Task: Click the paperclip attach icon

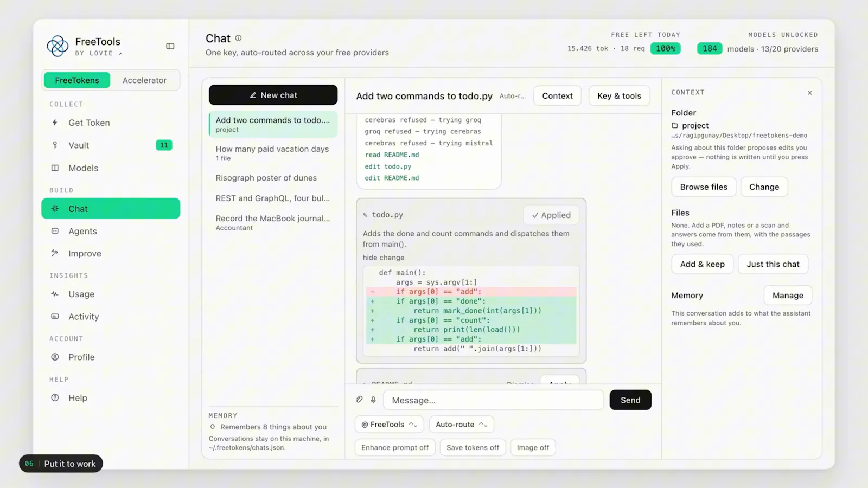Action: coord(359,400)
